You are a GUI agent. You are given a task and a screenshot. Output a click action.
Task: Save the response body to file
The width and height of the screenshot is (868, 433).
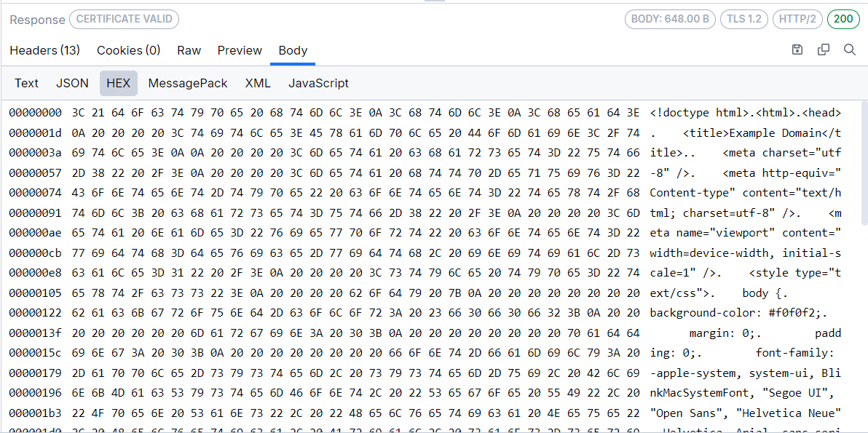tap(797, 49)
